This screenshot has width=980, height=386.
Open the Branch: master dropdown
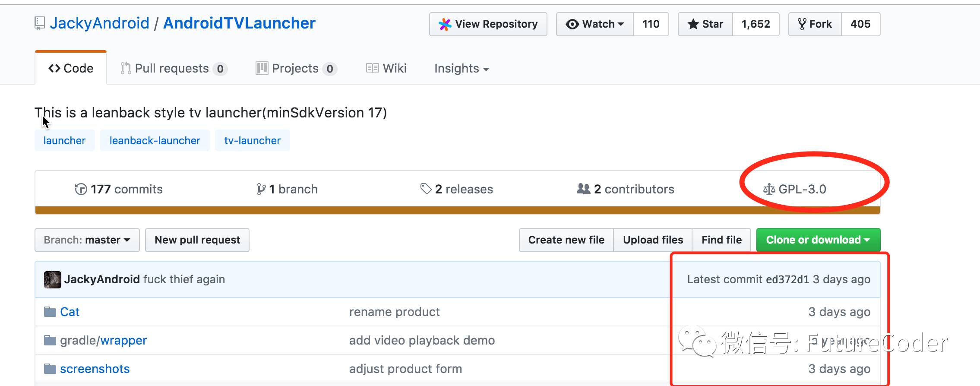click(x=87, y=240)
